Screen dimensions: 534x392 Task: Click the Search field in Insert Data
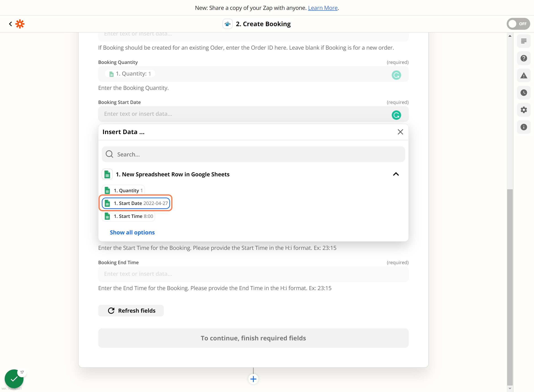(253, 154)
